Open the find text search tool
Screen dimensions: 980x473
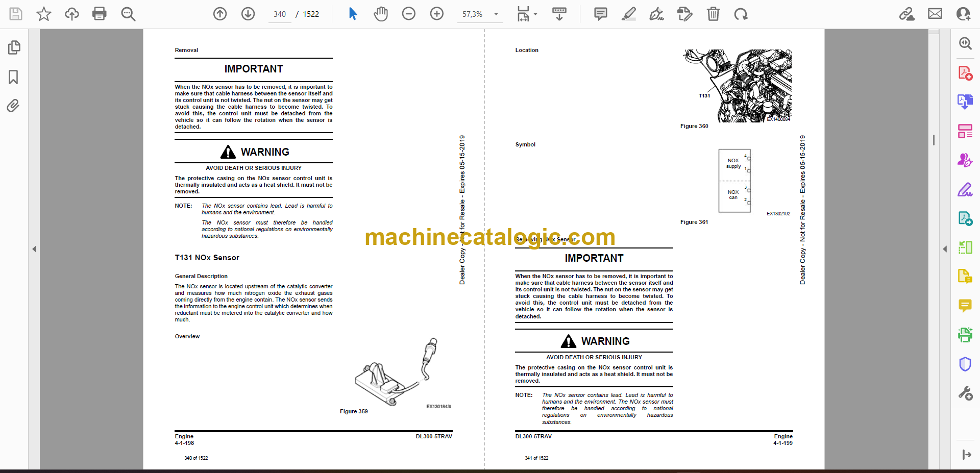coord(128,14)
